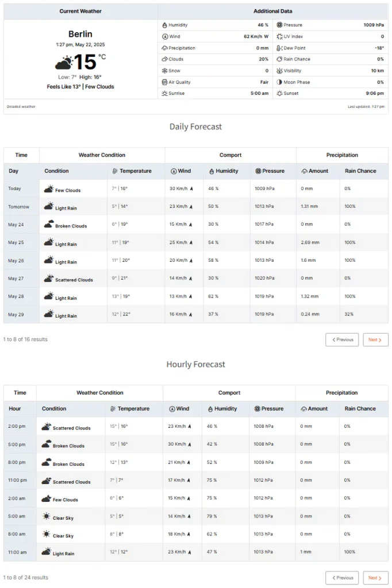Click the Temperature thermometer icon in Daily Forecast header
The image size is (392, 588).
(x=115, y=171)
